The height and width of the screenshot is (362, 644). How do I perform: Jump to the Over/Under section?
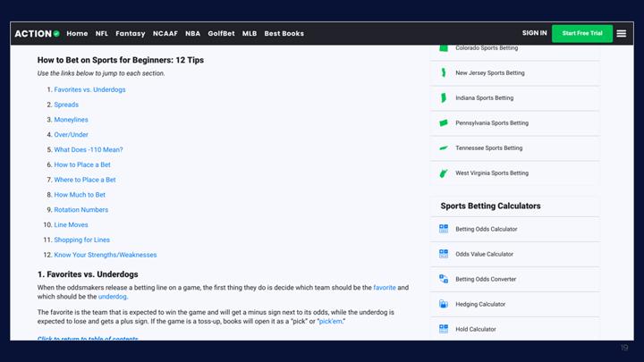[71, 135]
